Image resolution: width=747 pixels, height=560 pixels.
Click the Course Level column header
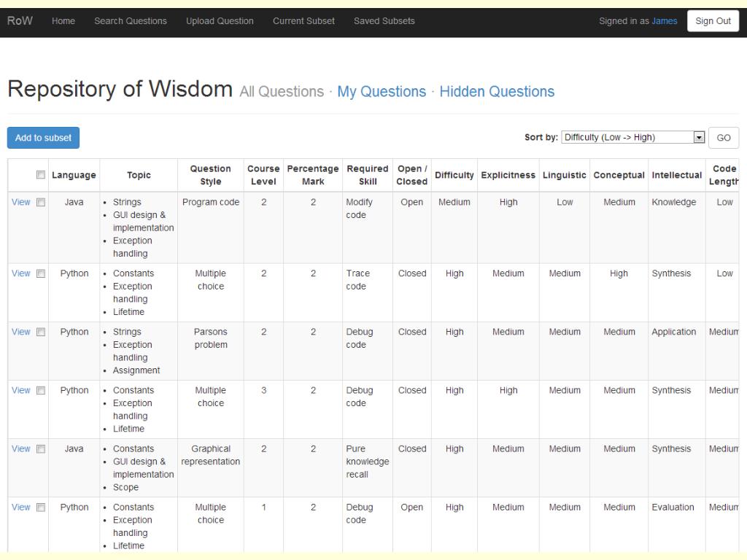point(263,175)
